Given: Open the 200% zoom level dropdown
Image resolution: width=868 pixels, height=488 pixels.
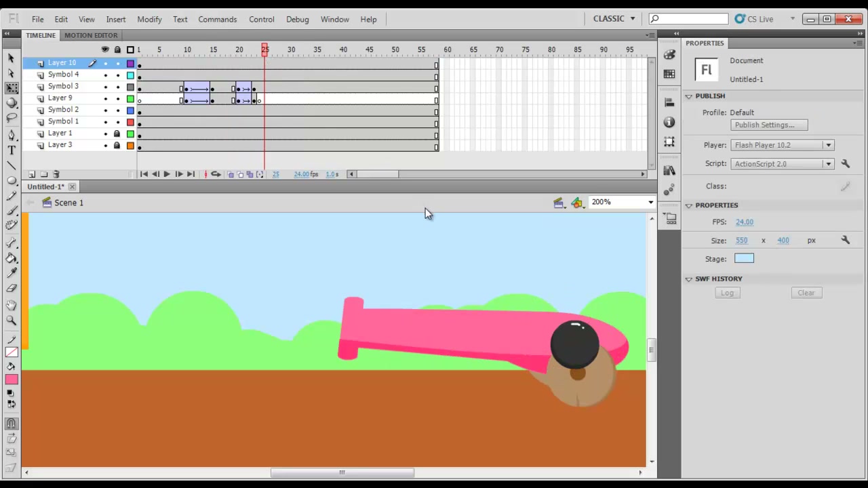Looking at the screenshot, I should 622,202.
